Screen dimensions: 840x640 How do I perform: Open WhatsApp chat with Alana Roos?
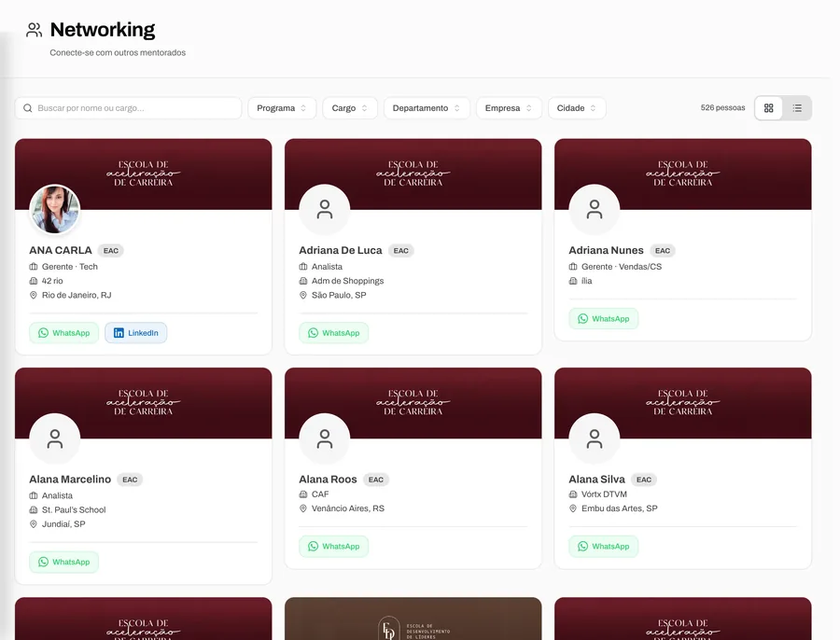pos(334,547)
